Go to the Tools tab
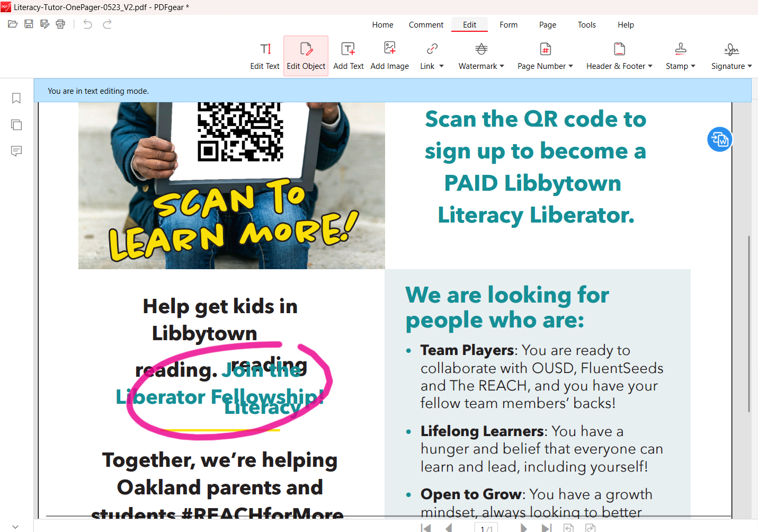The width and height of the screenshot is (758, 532). pyautogui.click(x=587, y=25)
